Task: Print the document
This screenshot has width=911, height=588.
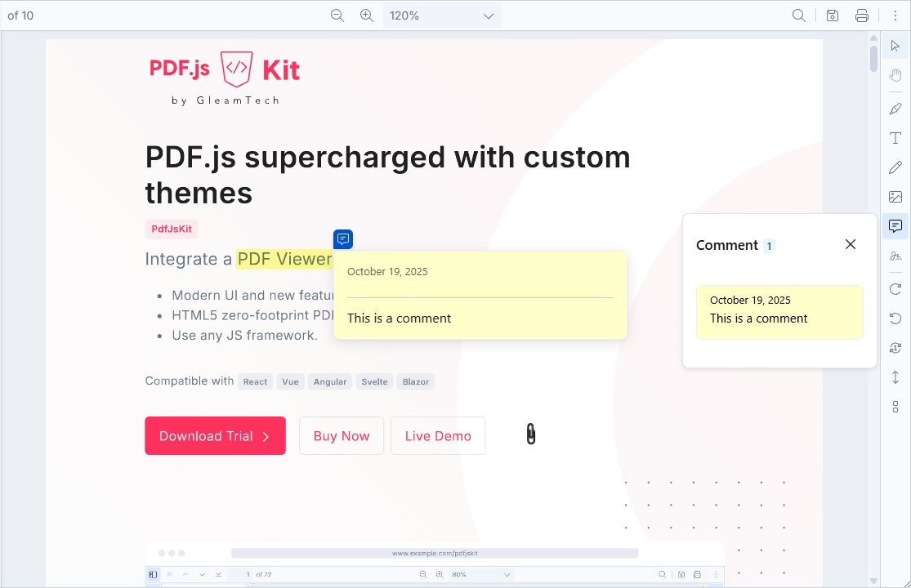Action: point(862,16)
